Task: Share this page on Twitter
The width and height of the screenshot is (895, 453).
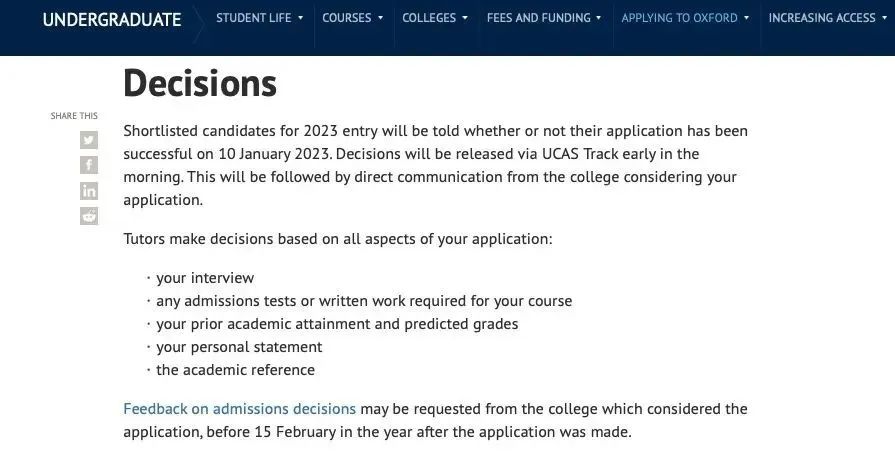Action: click(89, 140)
